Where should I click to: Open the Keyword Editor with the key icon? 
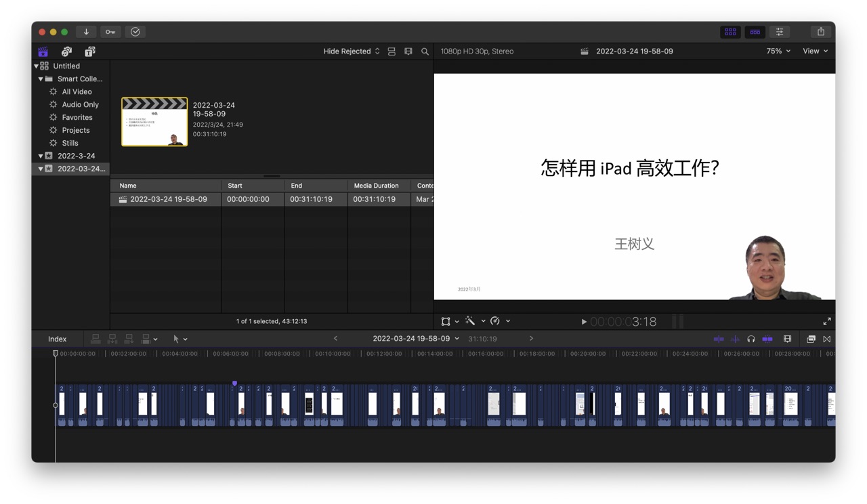click(x=110, y=32)
